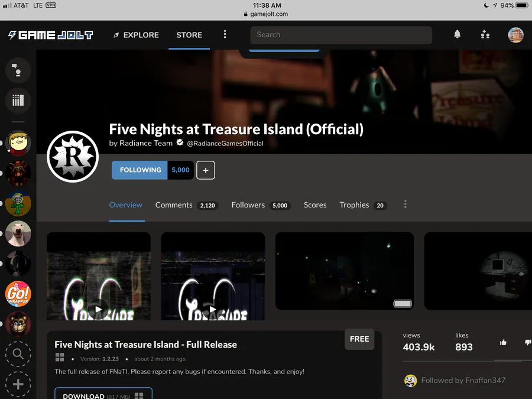
Task: Click the 403.9k views count
Action: click(x=419, y=347)
